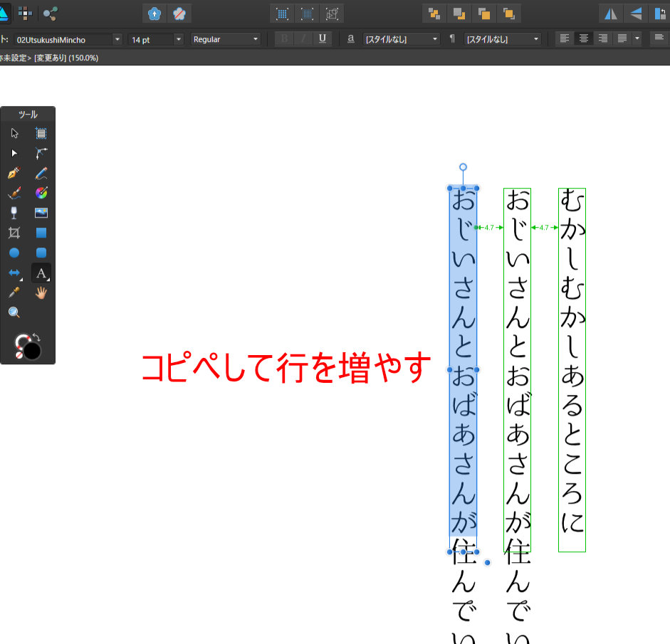Screen dimensions: 670x644
Task: Click the rotation handle above selected text
Action: (463, 167)
